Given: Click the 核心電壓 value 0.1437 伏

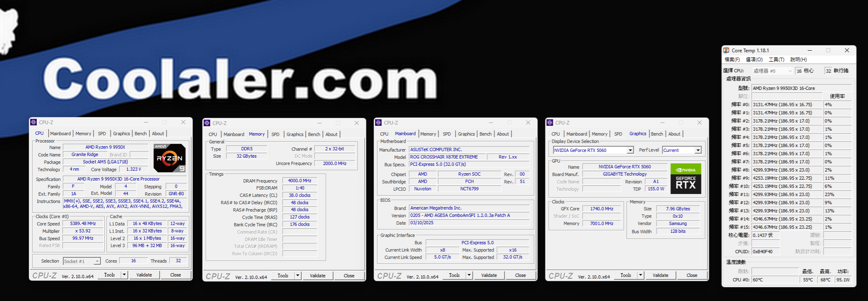Looking at the screenshot, I should point(765,235).
